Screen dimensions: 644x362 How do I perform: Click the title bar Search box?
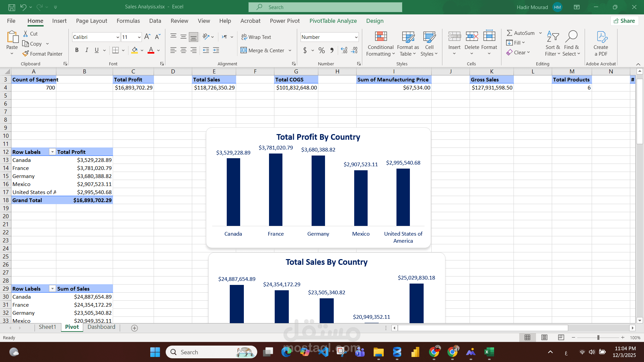pyautogui.click(x=325, y=7)
